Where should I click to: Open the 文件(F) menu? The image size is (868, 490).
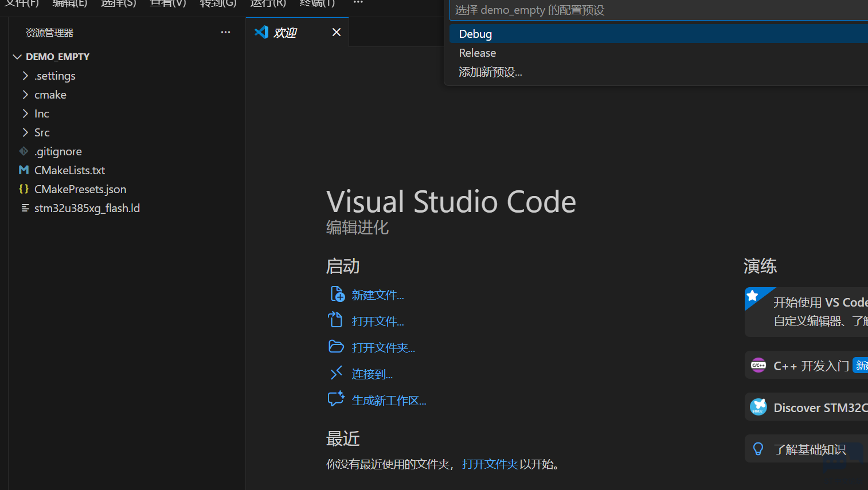[x=22, y=3]
